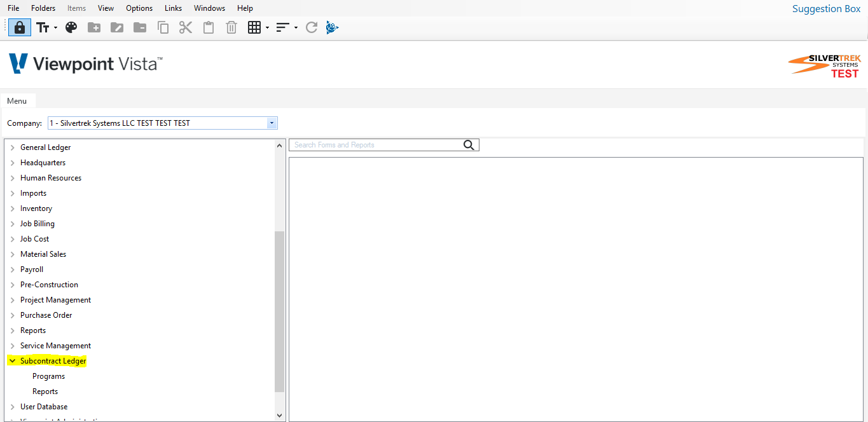Viewport: 868px width, 422px height.
Task: Collapse the Subcontract Ledger chevron
Action: (x=12, y=361)
